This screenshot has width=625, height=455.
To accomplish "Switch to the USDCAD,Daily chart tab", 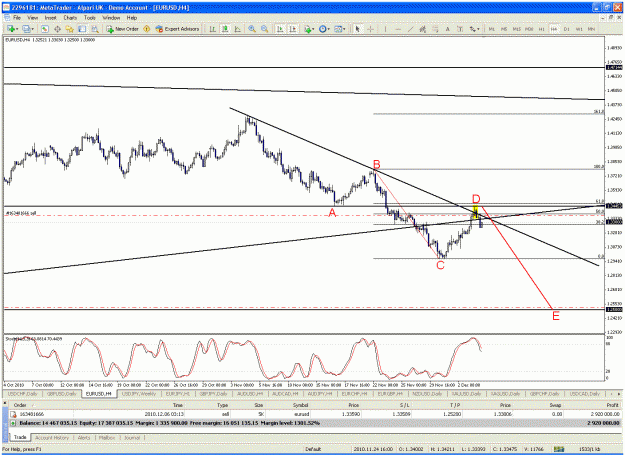I will tap(584, 394).
